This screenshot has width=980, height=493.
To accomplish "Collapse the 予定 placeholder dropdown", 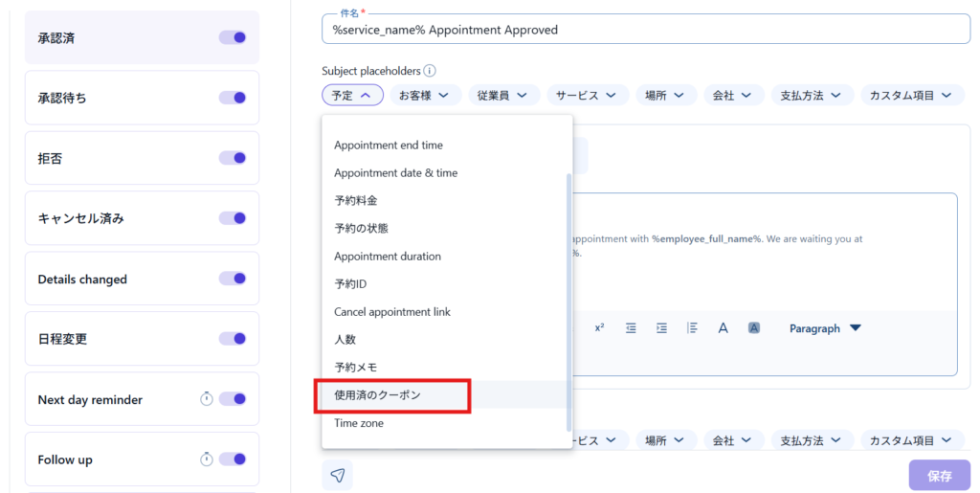I will click(x=352, y=96).
